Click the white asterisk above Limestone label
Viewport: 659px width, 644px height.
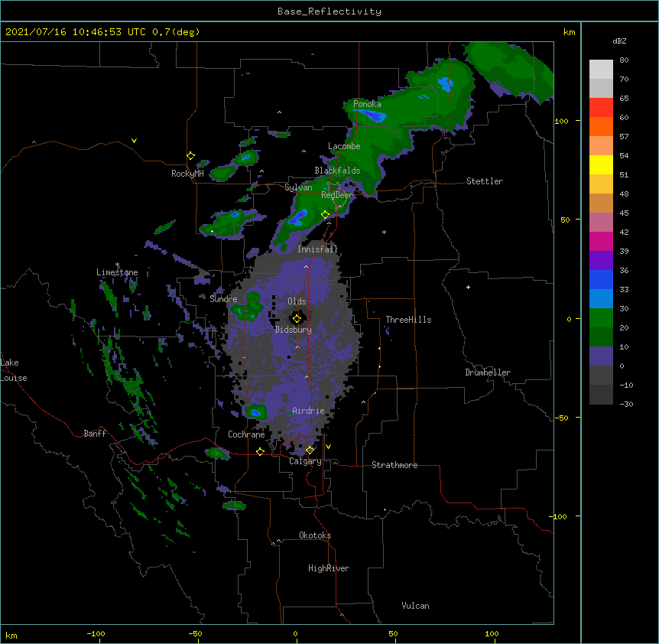coord(117,265)
